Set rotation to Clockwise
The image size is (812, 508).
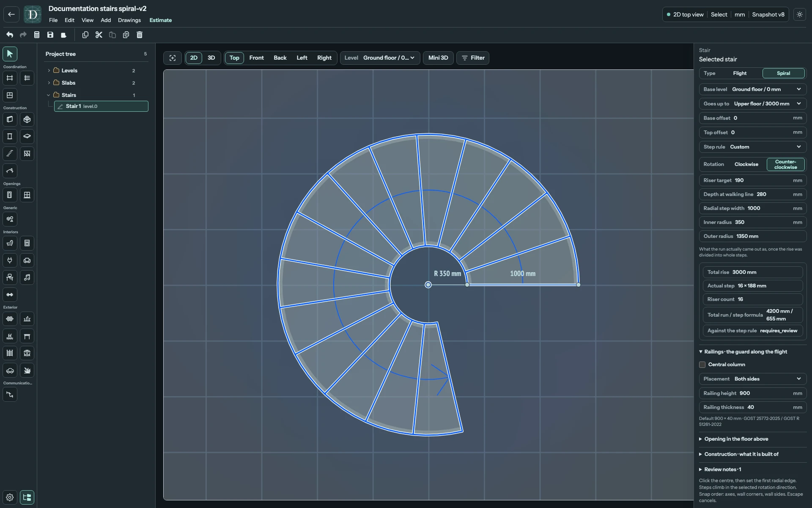click(x=746, y=164)
